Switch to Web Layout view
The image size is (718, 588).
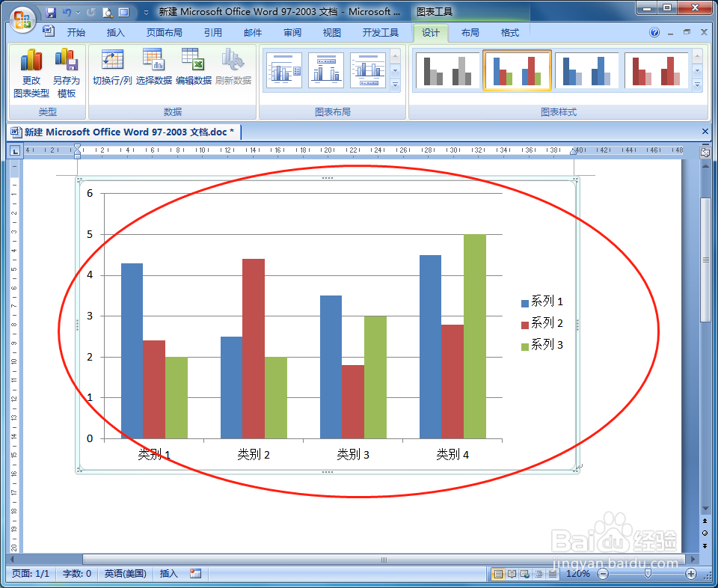pyautogui.click(x=525, y=573)
